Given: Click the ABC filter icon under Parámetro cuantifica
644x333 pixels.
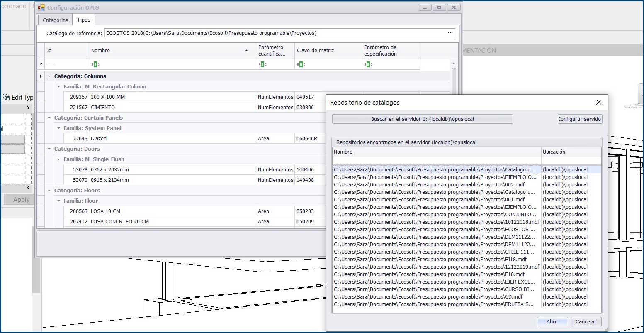Looking at the screenshot, I should (x=262, y=64).
